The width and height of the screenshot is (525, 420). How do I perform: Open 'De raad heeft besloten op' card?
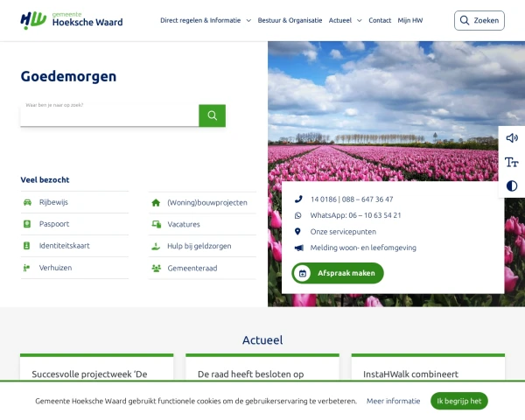tap(262, 367)
